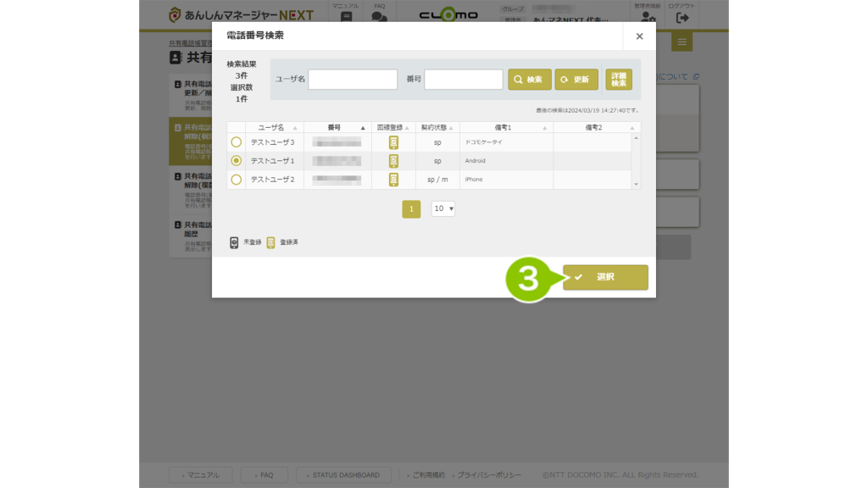Open the マニュアル icon in header
Screen dimensions: 868x488
coord(346,17)
